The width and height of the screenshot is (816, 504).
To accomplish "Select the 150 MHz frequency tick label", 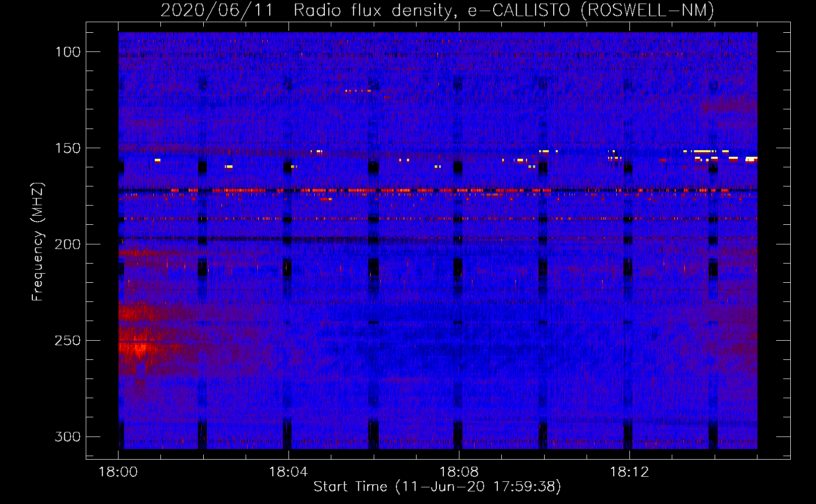I will tap(68, 148).
